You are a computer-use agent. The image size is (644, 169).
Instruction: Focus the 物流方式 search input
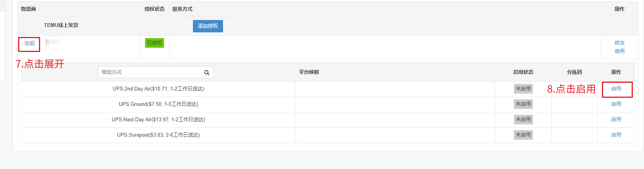click(150, 72)
